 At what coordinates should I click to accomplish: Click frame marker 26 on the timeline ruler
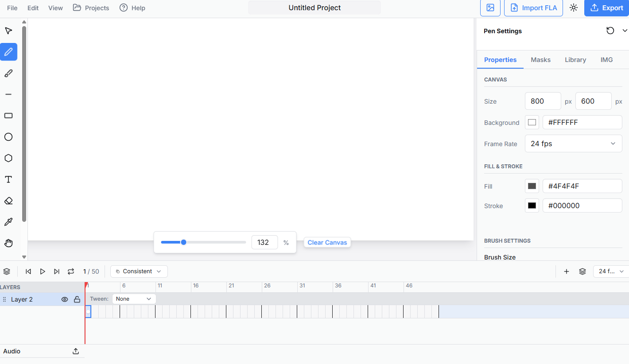267,286
